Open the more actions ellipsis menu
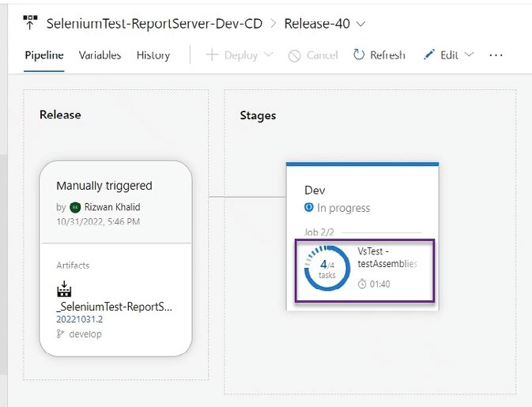 tap(496, 55)
